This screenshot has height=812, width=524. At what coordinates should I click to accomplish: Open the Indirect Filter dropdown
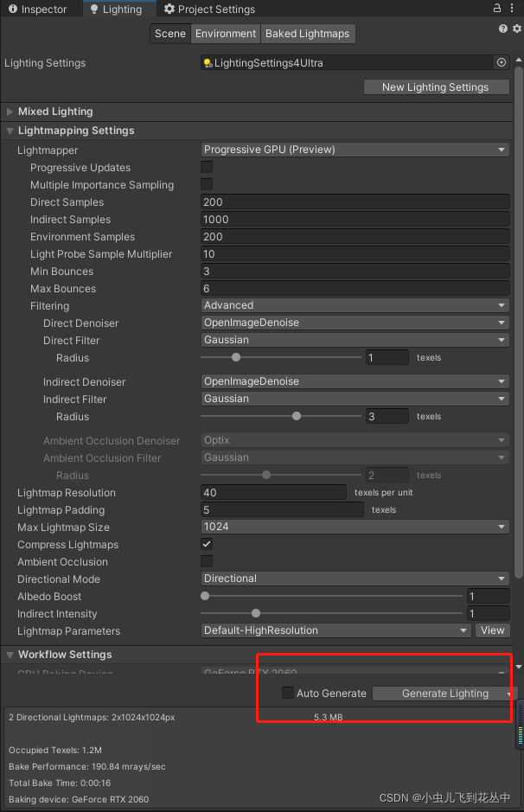355,399
